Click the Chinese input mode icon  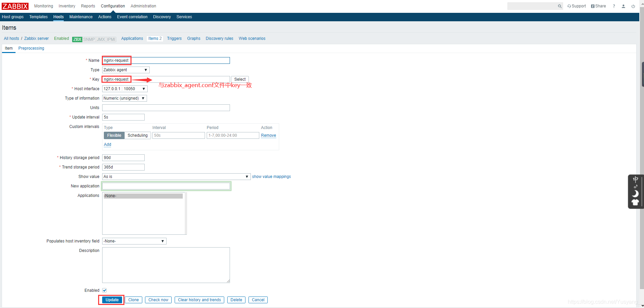(x=636, y=179)
